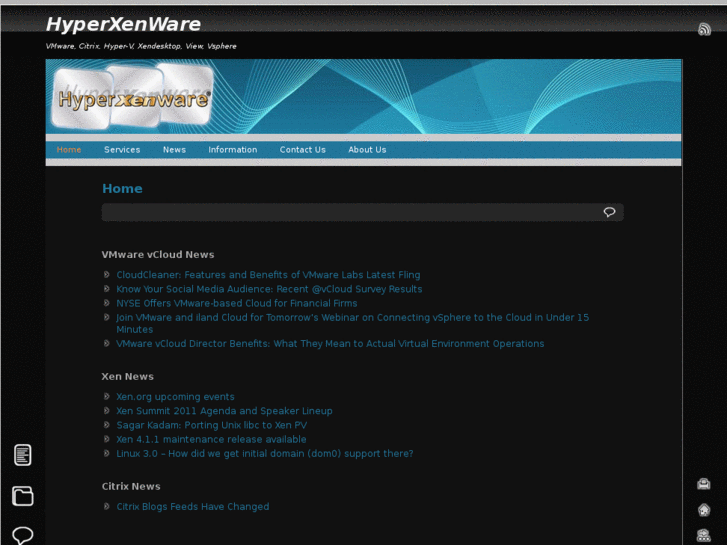Open the Services menu

point(122,150)
